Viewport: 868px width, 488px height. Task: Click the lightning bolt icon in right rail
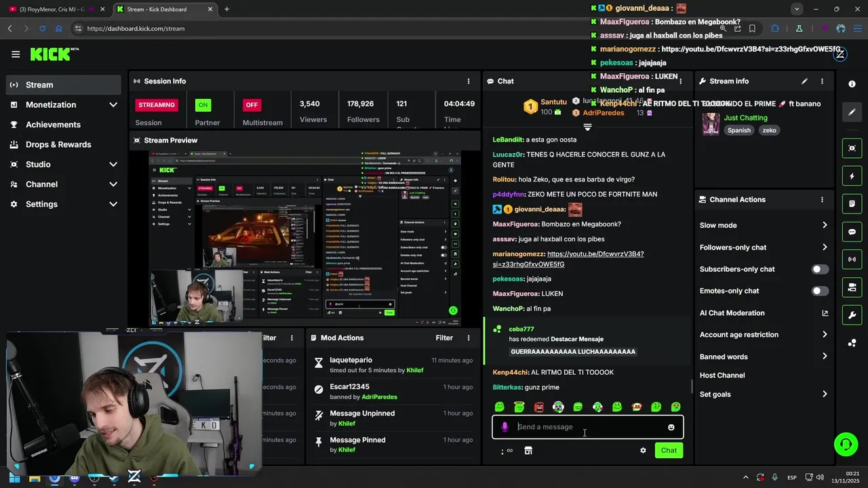[852, 176]
